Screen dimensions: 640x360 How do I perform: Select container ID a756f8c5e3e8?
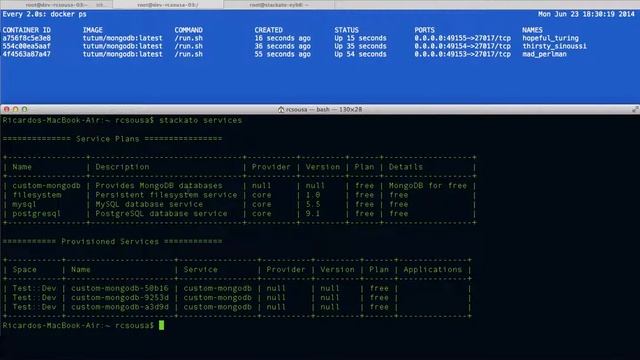tap(27, 38)
